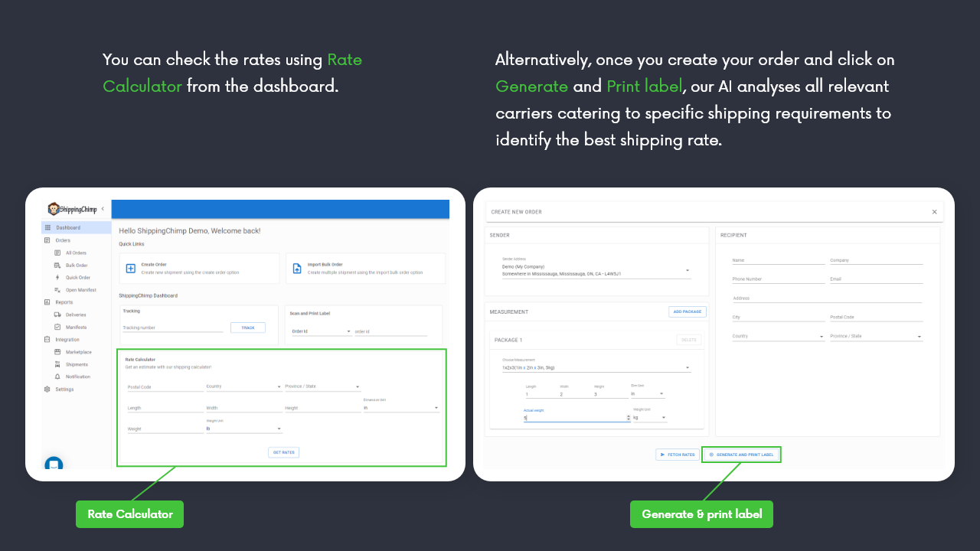Viewport: 980px width, 551px height.
Task: Collapse the sidebar with the chevron arrow
Action: (x=103, y=208)
